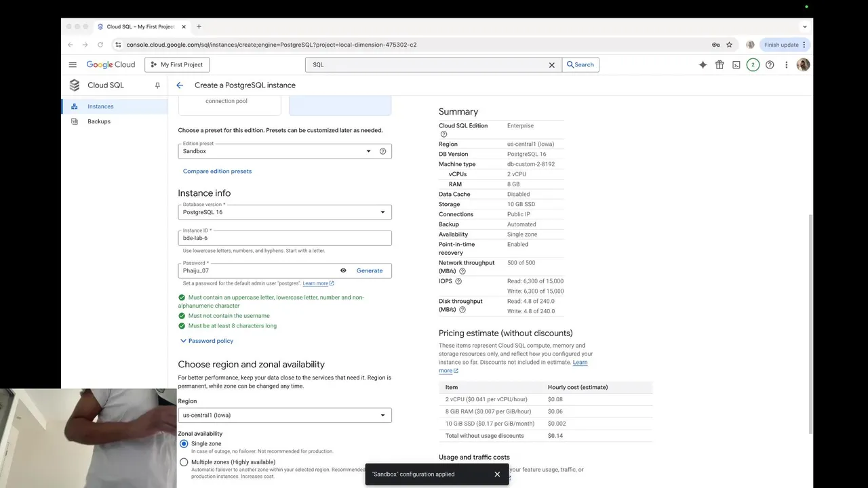The width and height of the screenshot is (868, 488).
Task: Click the browser address bar URL
Action: tap(271, 45)
